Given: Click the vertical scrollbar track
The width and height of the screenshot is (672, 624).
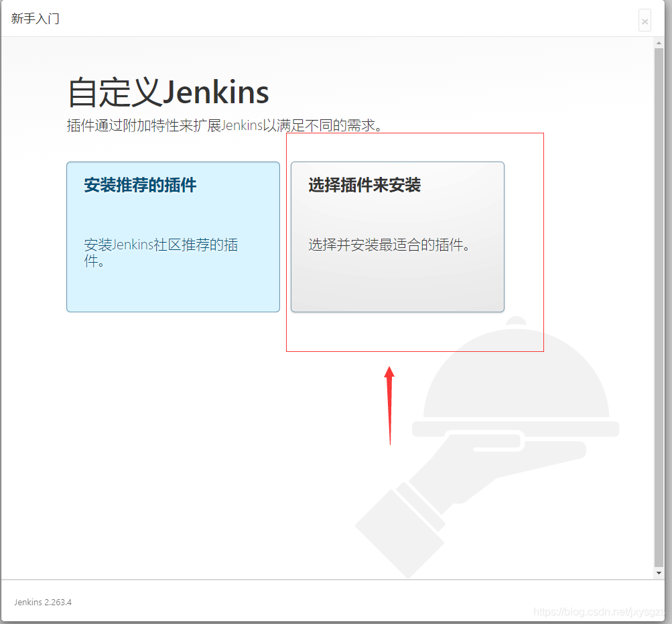Looking at the screenshot, I should 659,308.
